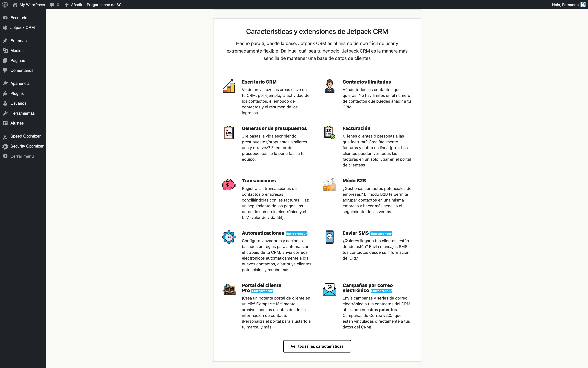The height and width of the screenshot is (368, 588).
Task: Click the Características y extensiones de Jetpack CRM title
Action: click(317, 31)
